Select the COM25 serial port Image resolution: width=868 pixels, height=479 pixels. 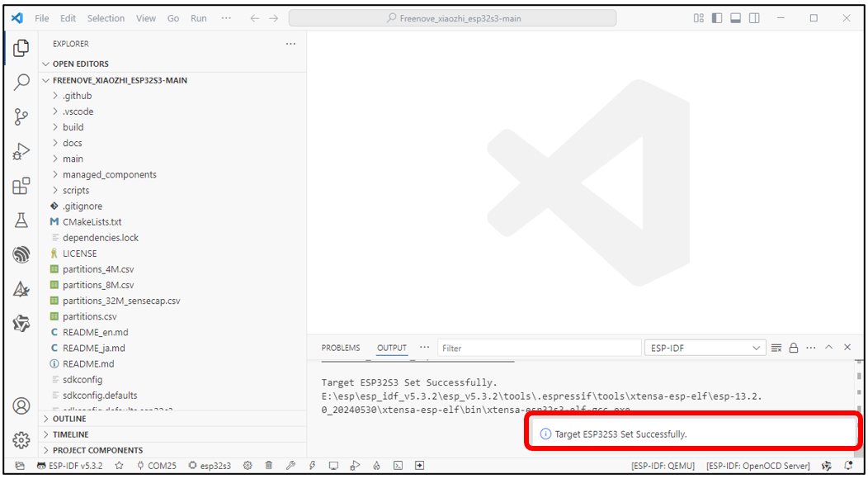pos(157,466)
